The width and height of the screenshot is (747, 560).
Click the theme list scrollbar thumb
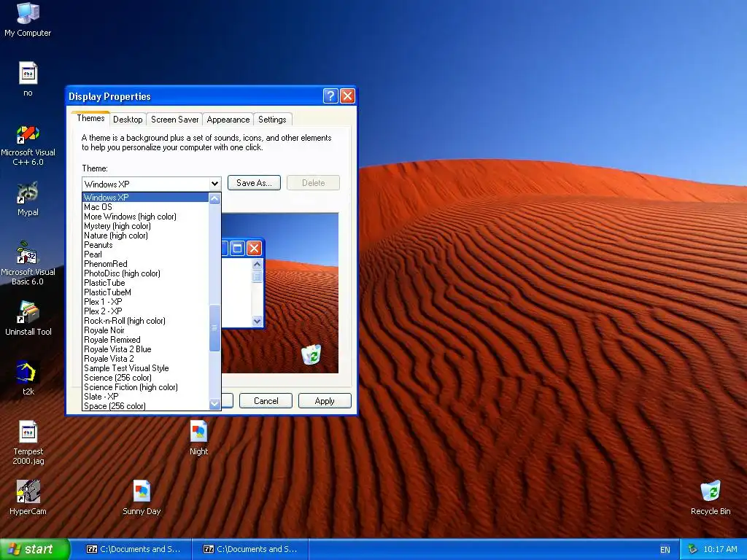pos(215,328)
